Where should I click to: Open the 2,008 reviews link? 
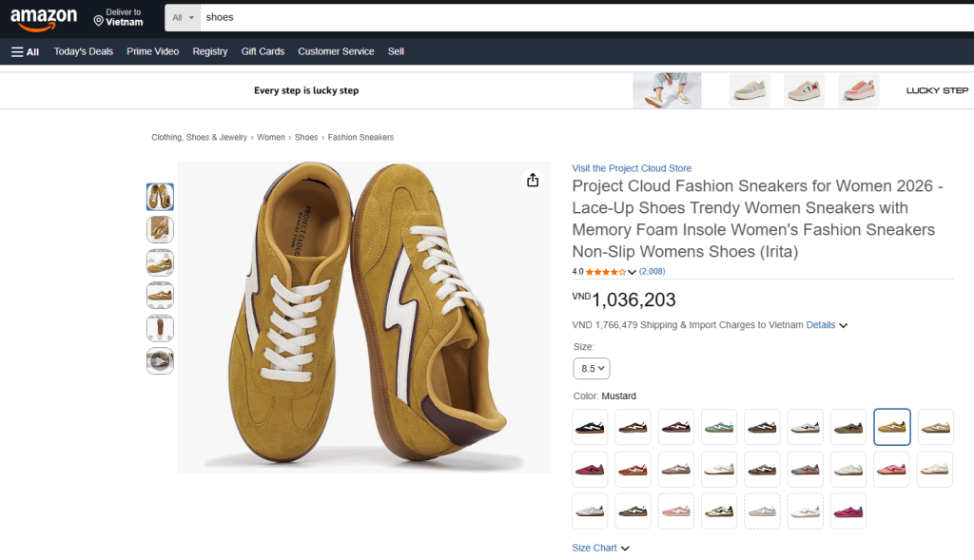[652, 272]
